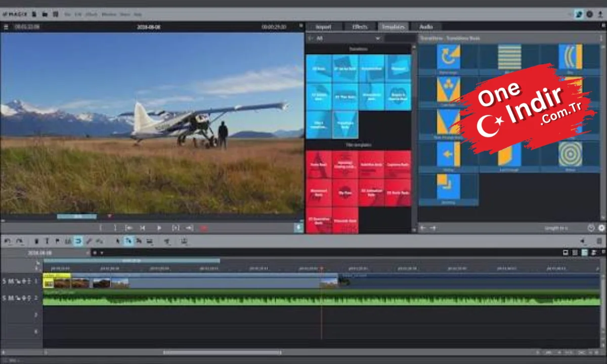Viewport: 607px width, 364px height.
Task: Set the range out-point bracket marker
Action: 115,228
